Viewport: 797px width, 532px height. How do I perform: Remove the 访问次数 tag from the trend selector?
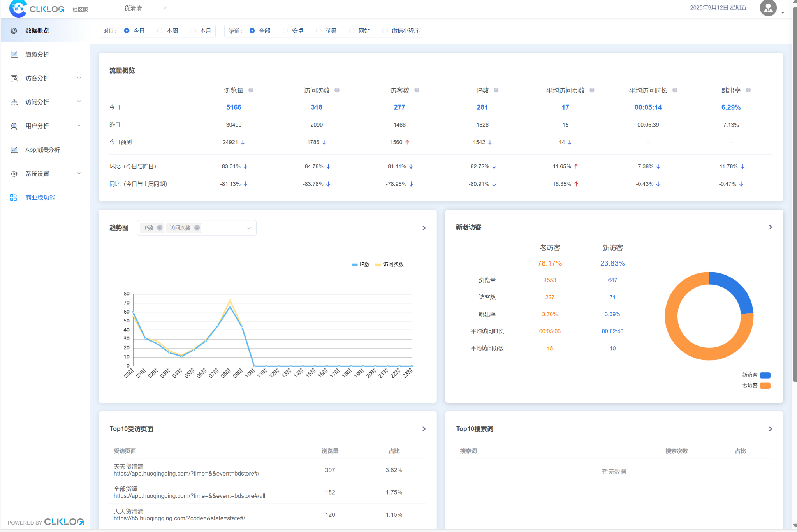click(x=197, y=228)
